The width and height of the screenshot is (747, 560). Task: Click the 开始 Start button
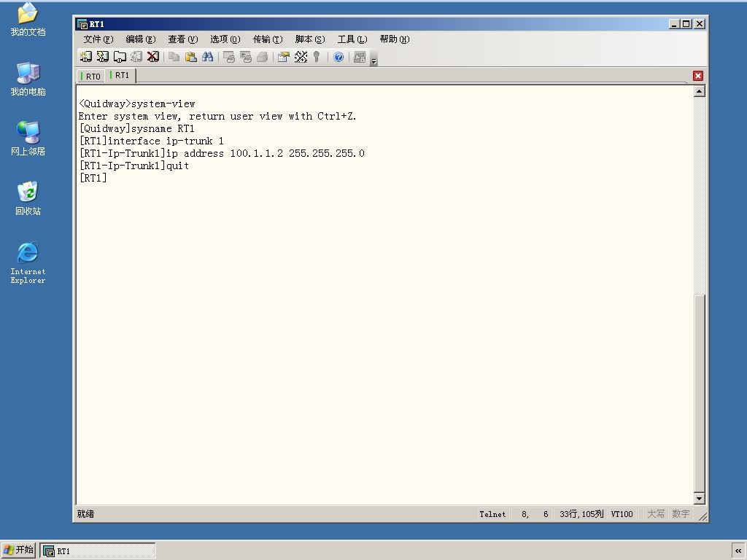[x=18, y=550]
